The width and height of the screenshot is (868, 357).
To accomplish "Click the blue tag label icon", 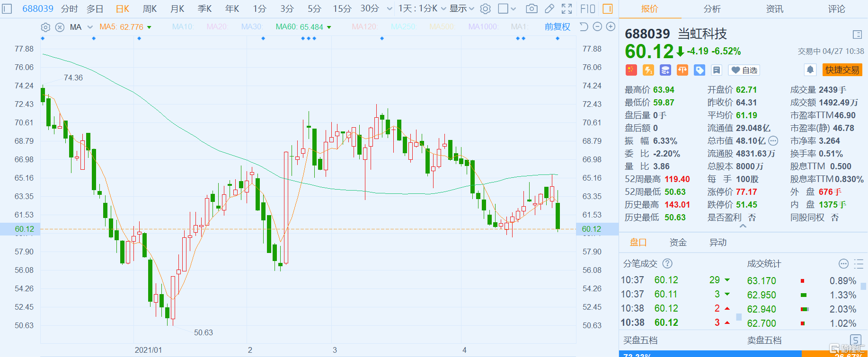I will click(699, 70).
